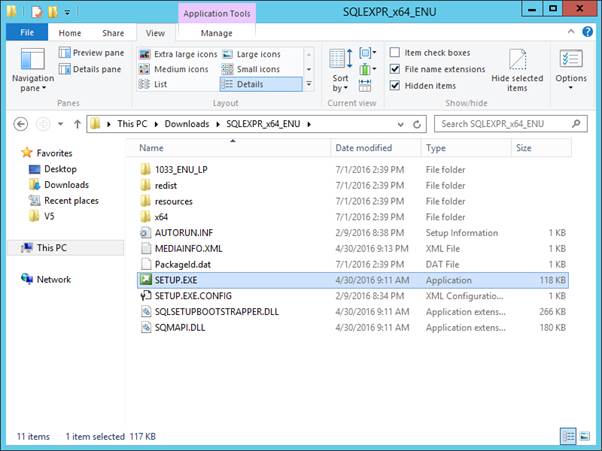This screenshot has height=451, width=602.
Task: Uncheck Hidden items
Action: (x=395, y=85)
